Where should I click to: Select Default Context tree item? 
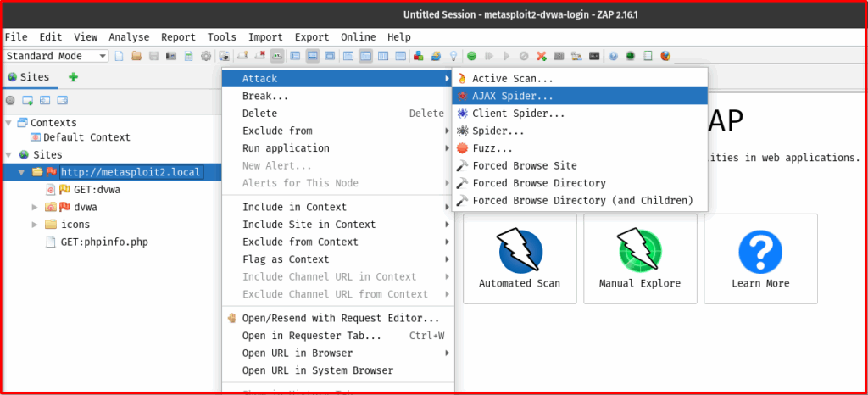[81, 137]
